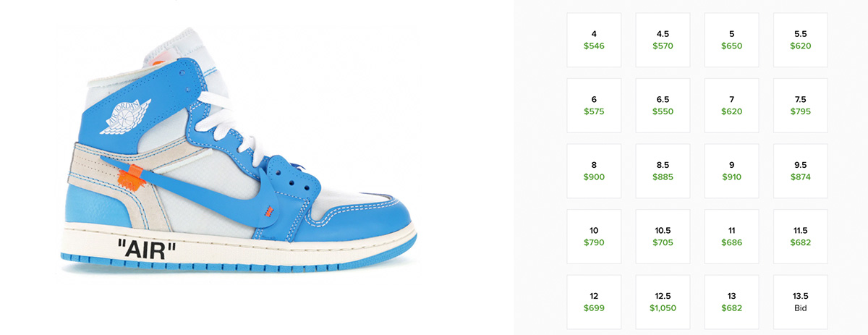Pick the size 10.5 tile at $705
The height and width of the screenshot is (335, 868).
tap(663, 237)
